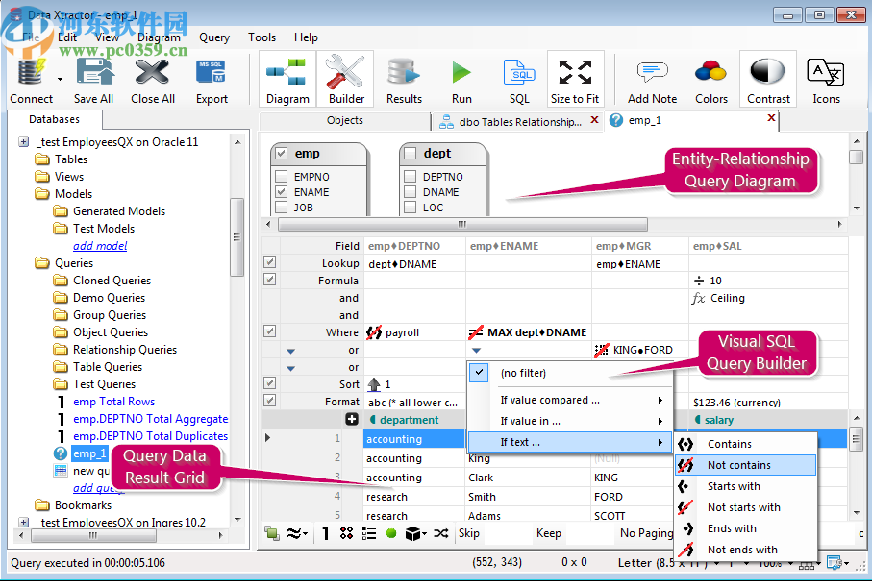Viewport: 872px width, 588px height.
Task: Check the EMPNO field checkbox
Action: [282, 177]
